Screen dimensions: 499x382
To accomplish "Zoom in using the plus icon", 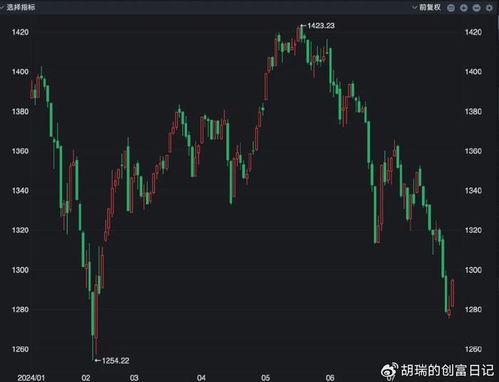I will click(464, 8).
